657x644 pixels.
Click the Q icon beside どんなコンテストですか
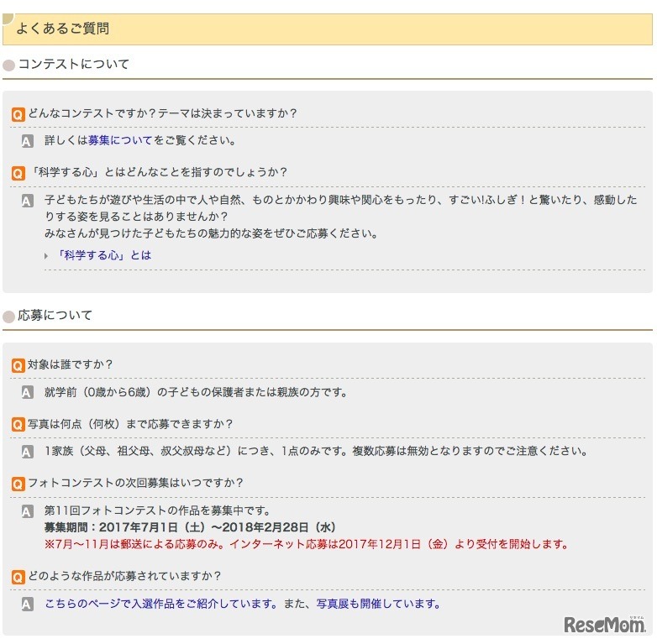[18, 114]
